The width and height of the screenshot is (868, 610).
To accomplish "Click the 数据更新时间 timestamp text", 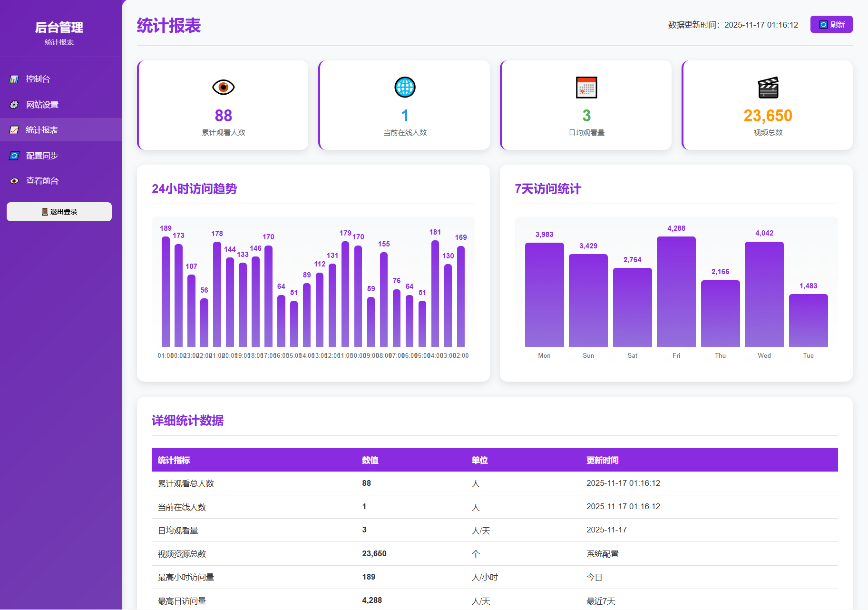I will (x=732, y=25).
